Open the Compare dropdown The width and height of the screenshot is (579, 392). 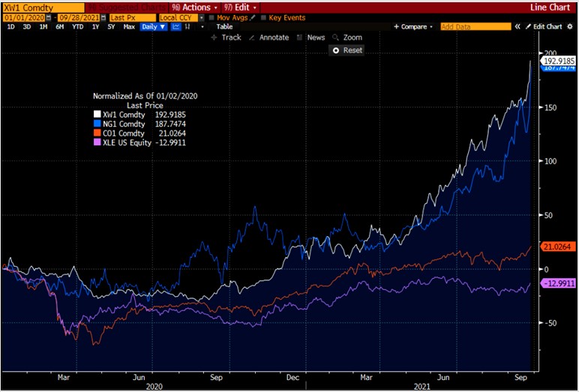coord(413,26)
